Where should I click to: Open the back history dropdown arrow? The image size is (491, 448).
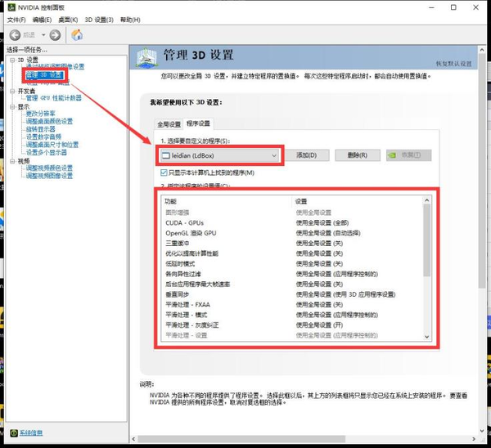[x=43, y=34]
